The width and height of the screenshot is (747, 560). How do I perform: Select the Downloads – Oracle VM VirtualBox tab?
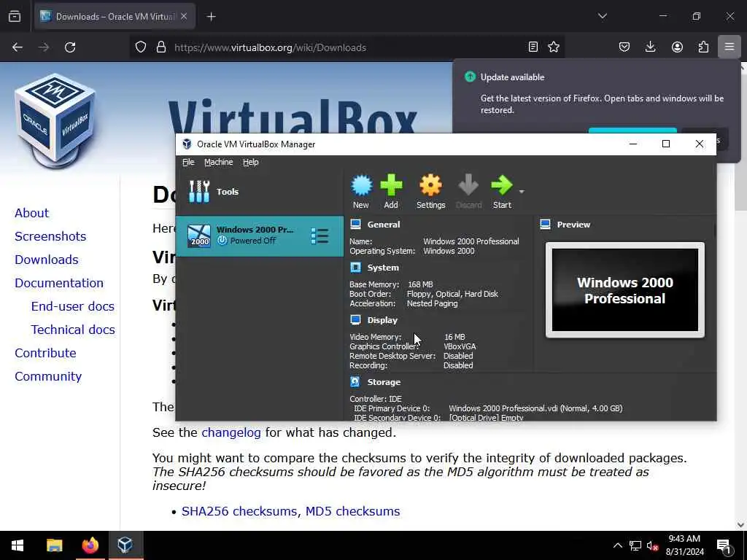tap(115, 17)
